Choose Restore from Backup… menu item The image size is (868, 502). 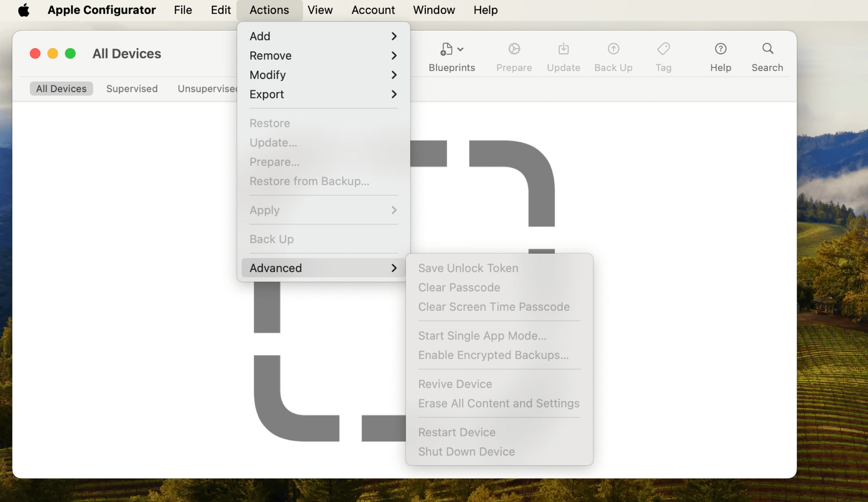coord(323,181)
